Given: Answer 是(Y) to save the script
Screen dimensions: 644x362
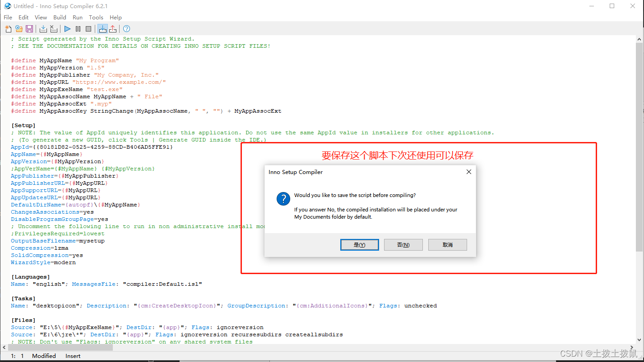Looking at the screenshot, I should click(359, 245).
